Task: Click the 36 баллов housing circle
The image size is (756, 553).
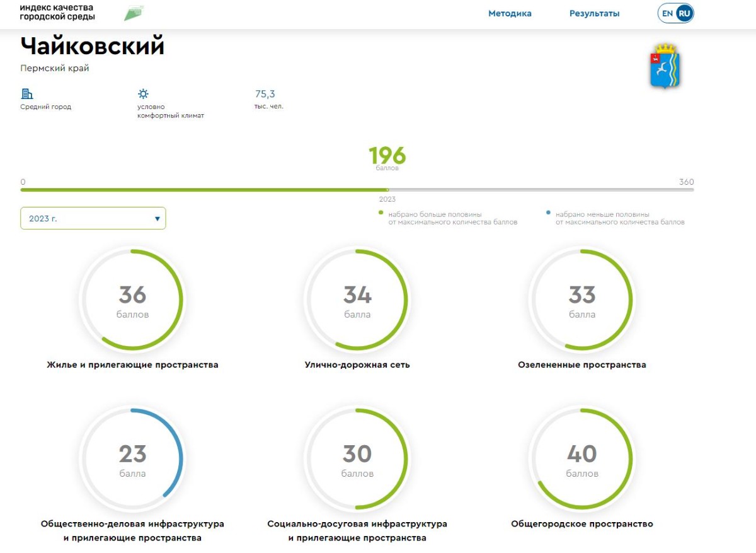Action: pos(132,300)
